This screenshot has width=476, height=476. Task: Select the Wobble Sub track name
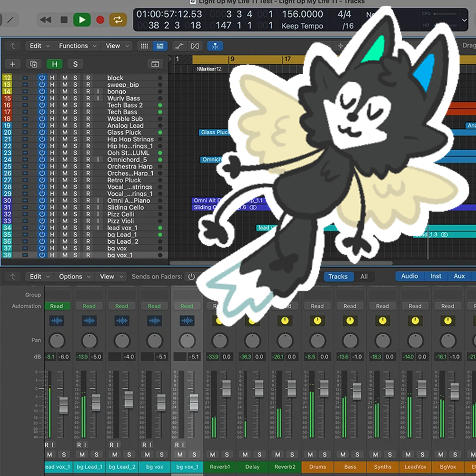(x=125, y=119)
